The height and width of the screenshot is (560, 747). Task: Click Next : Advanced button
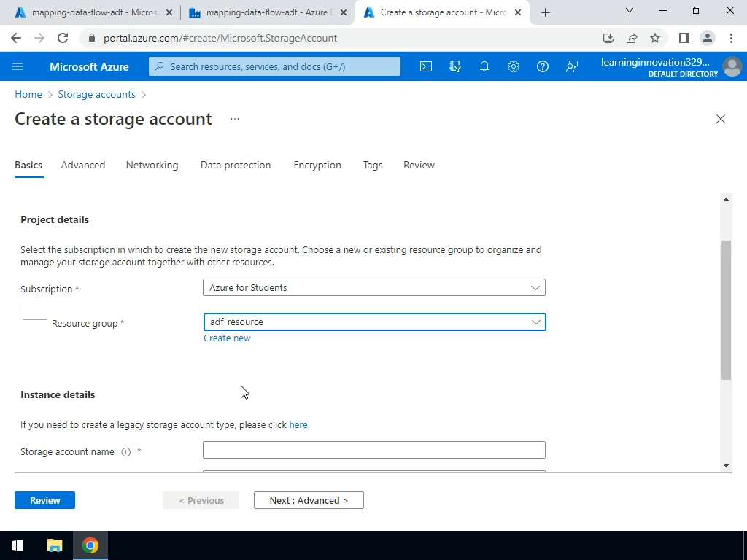309,500
